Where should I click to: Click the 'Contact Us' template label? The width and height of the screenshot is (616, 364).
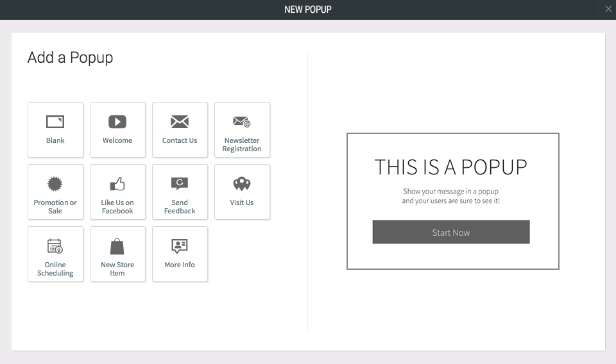tap(180, 140)
